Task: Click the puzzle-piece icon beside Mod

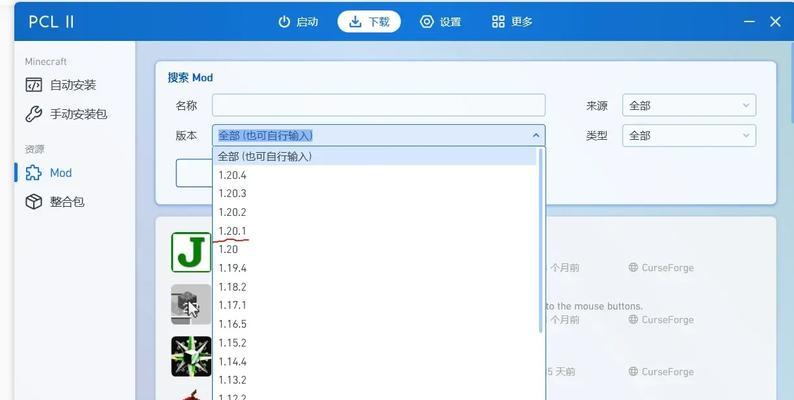Action: (34, 173)
